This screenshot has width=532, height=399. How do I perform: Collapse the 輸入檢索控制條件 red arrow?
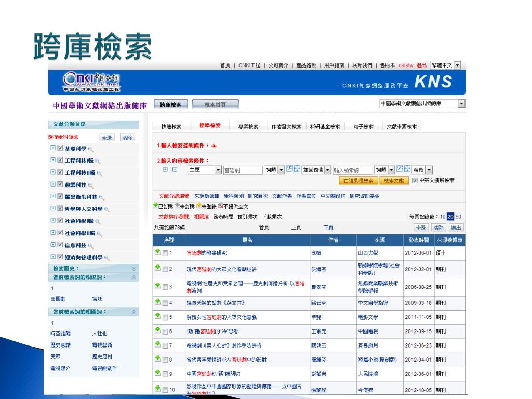coord(214,145)
